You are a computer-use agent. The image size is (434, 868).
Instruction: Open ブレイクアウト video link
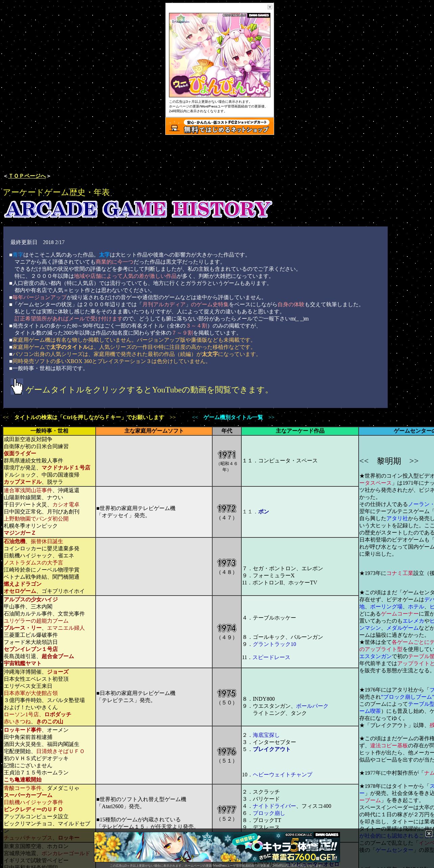pyautogui.click(x=271, y=749)
